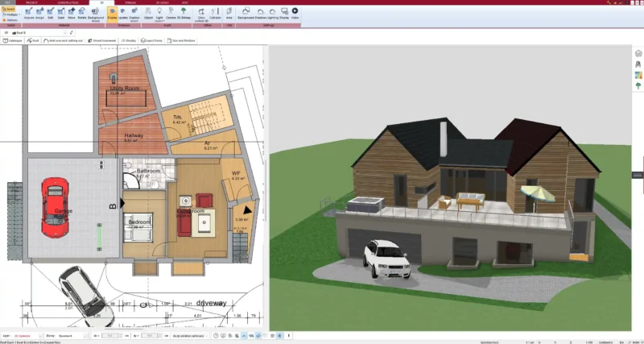Toggle the Display shadows button
The height and width of the screenshot is (344, 644).
pos(112,12)
